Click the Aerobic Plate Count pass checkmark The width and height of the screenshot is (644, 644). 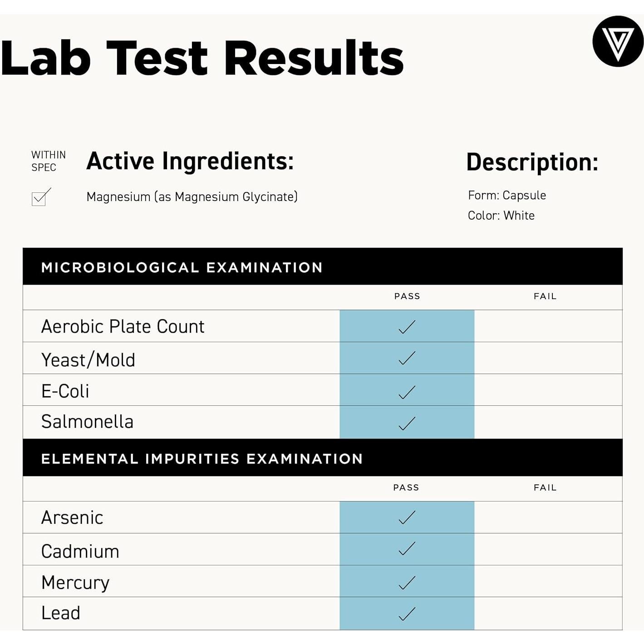point(407,327)
